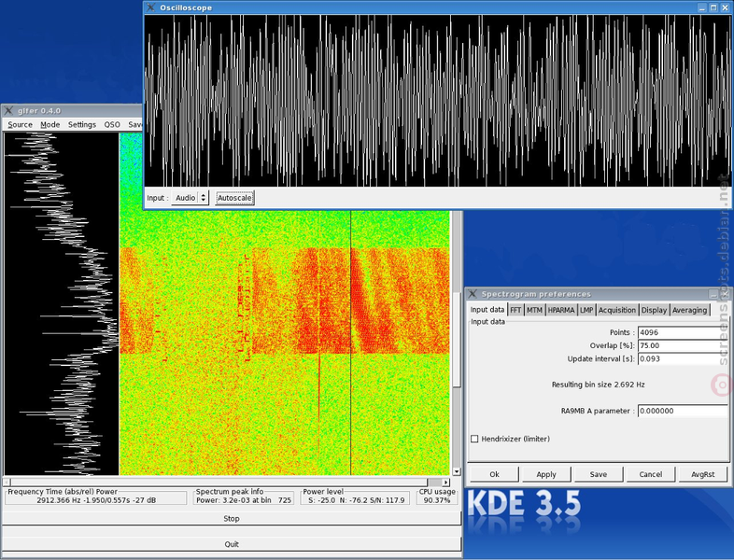
Task: Switch to the Acquisition tab
Action: (617, 310)
